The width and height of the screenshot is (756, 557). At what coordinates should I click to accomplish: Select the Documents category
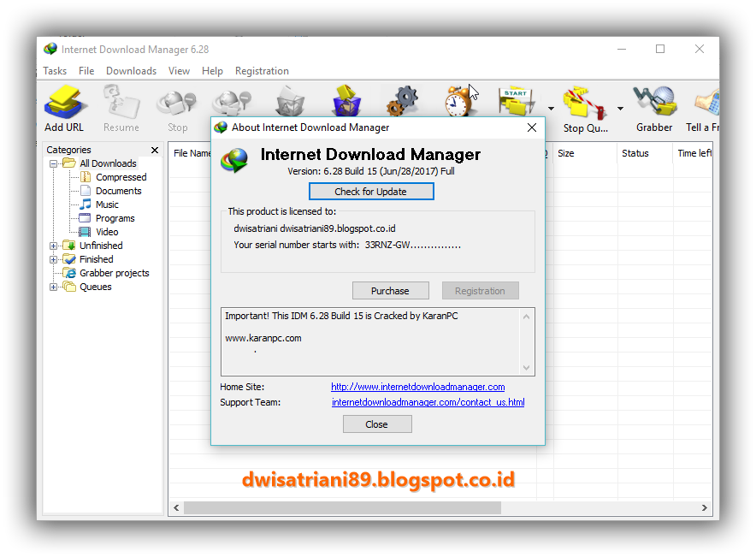pos(118,191)
